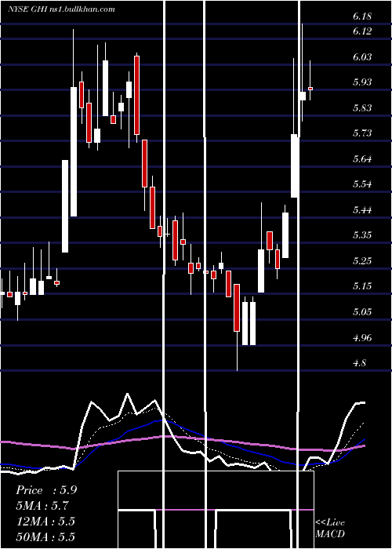
Task: Click the 50MA : 5.5 readout
Action: (45, 537)
